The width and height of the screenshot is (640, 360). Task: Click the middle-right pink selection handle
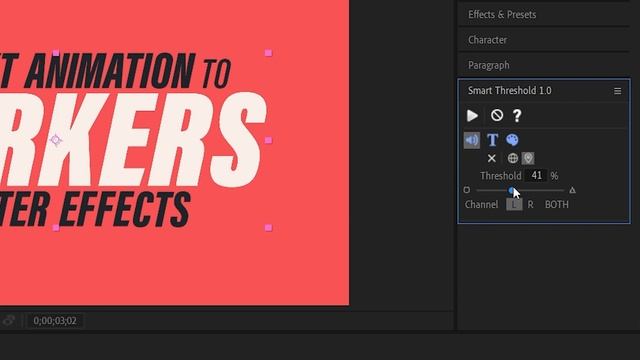point(268,140)
